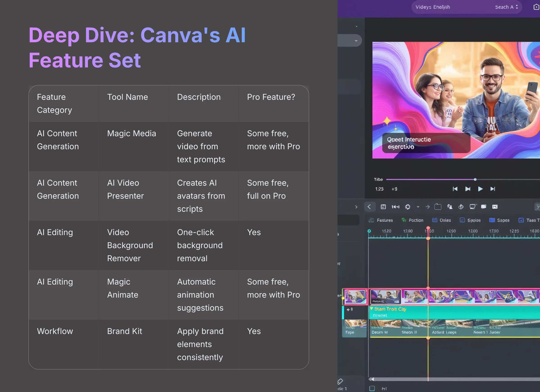Click the Fesures tab icon
The height and width of the screenshot is (392, 540).
(x=371, y=220)
